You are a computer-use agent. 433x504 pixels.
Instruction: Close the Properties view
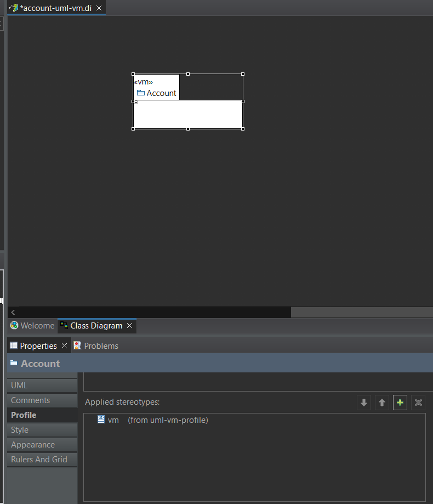[x=64, y=346]
